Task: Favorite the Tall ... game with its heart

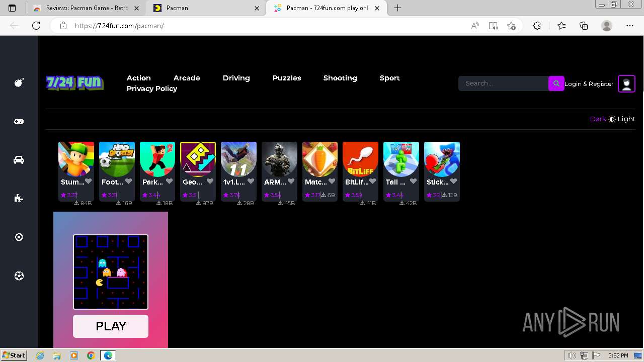Action: click(413, 182)
